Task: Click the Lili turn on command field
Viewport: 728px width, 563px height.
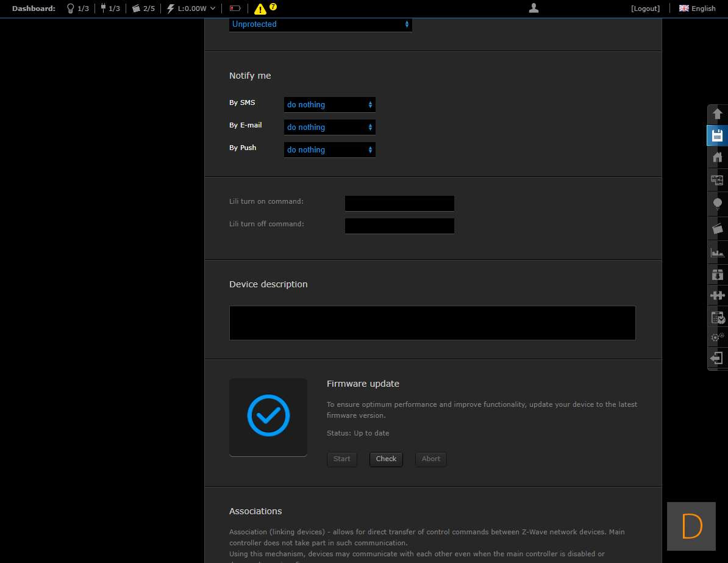Action: click(399, 204)
